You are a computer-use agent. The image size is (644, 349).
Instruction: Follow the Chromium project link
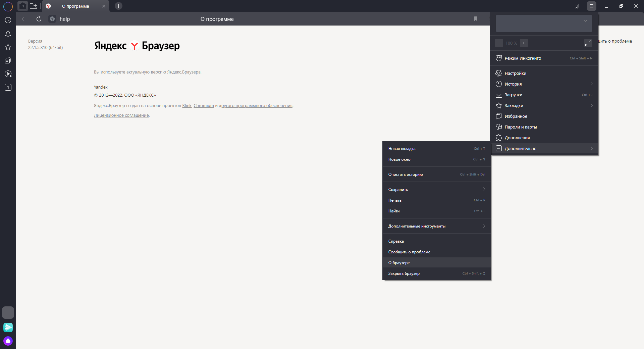(204, 106)
